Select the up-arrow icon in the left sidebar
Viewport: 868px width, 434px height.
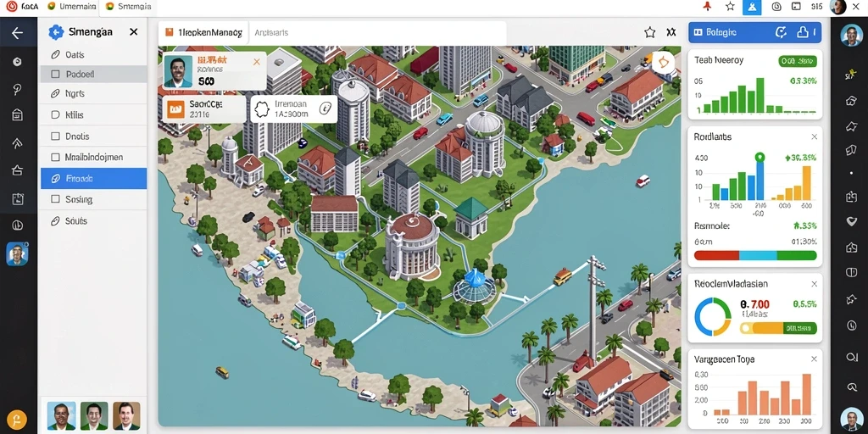pos(17,143)
